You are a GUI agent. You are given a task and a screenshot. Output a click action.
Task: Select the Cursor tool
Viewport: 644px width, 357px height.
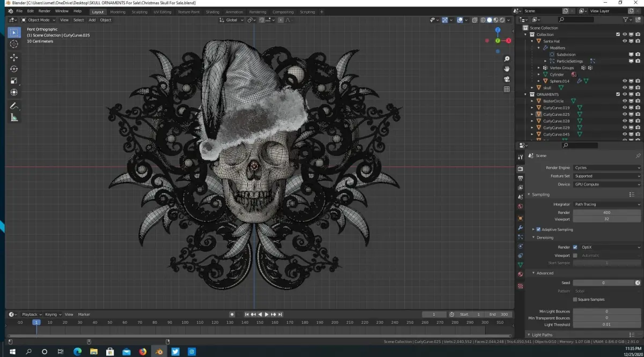(x=14, y=44)
